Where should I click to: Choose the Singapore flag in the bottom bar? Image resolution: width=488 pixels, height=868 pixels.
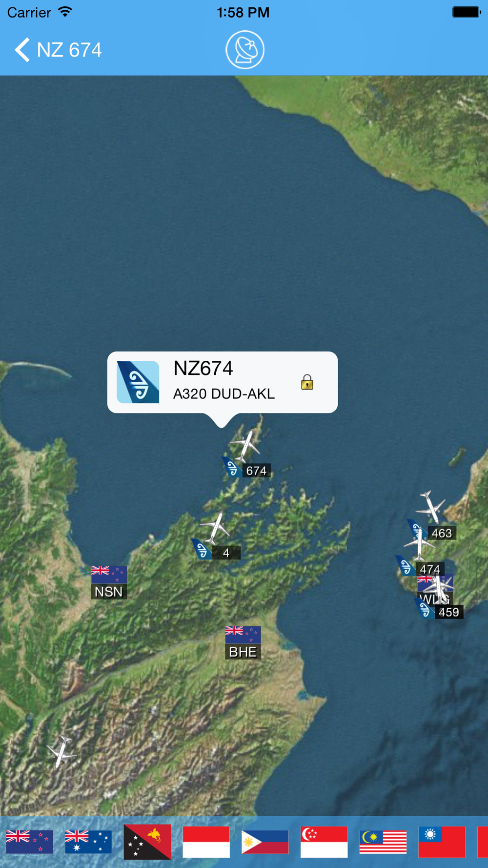pos(324,842)
